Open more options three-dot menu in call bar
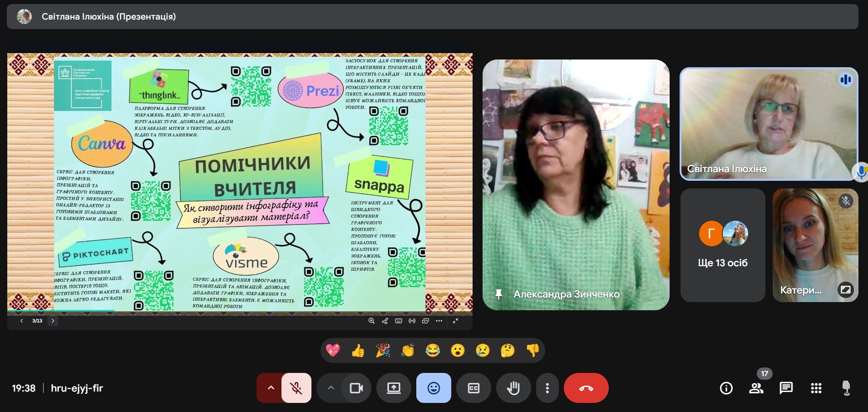 (x=547, y=388)
